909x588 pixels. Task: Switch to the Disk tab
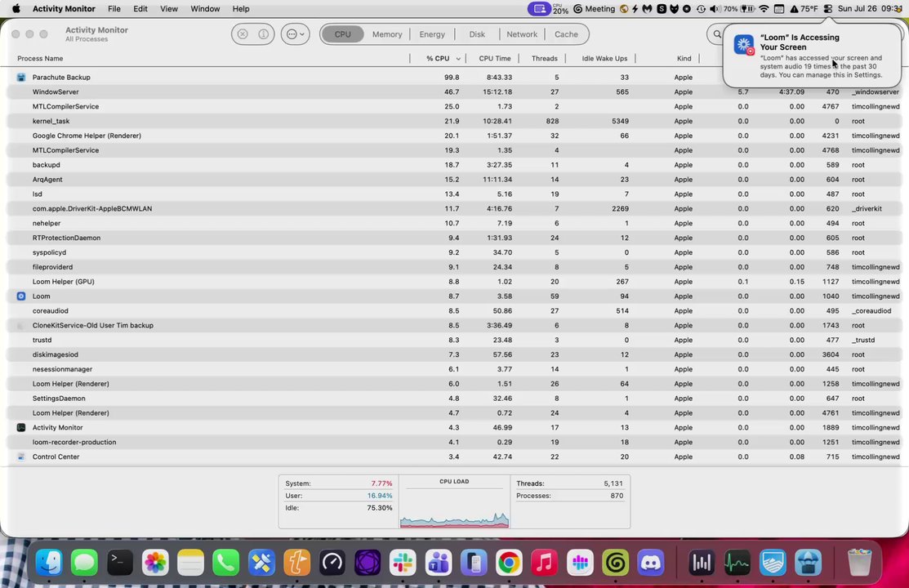pyautogui.click(x=477, y=34)
